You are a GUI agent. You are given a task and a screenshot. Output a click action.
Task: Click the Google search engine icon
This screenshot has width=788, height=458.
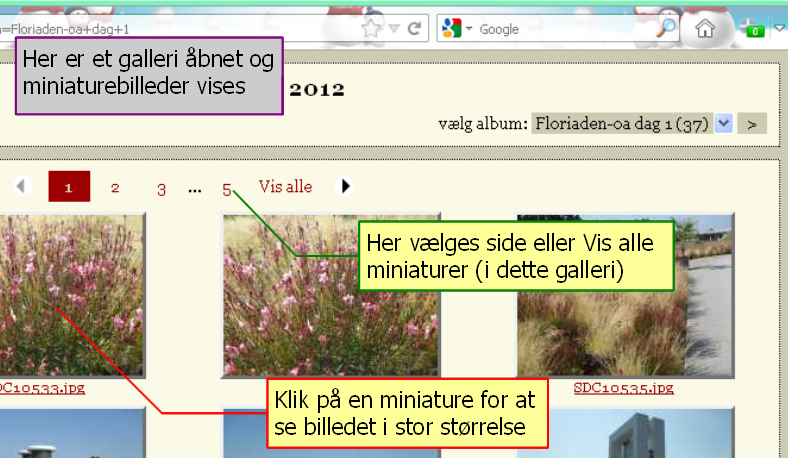tap(450, 29)
